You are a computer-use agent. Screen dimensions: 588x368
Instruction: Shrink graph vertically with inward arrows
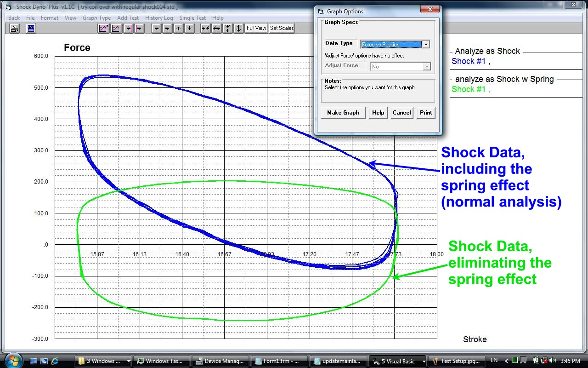pos(228,28)
